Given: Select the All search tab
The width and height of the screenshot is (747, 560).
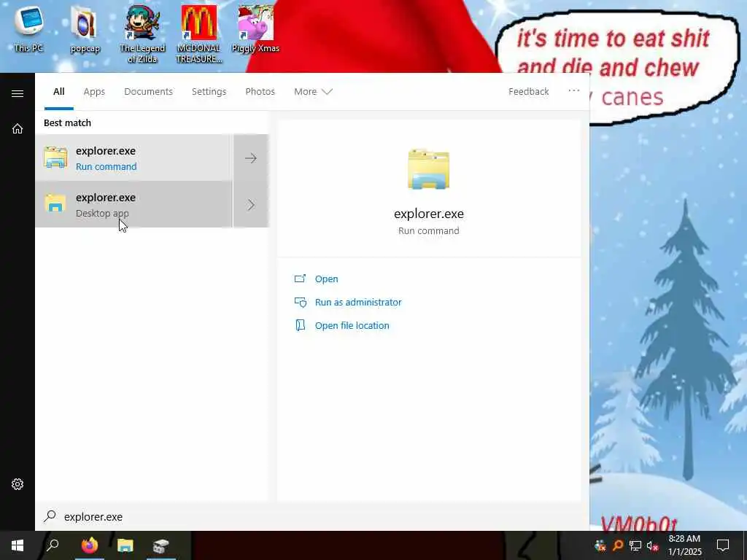Looking at the screenshot, I should point(58,91).
